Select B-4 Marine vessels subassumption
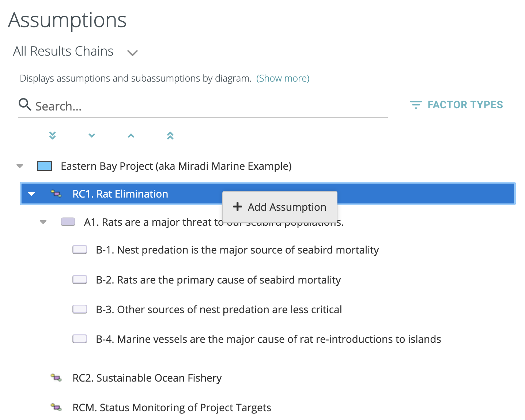525x420 pixels. click(268, 339)
